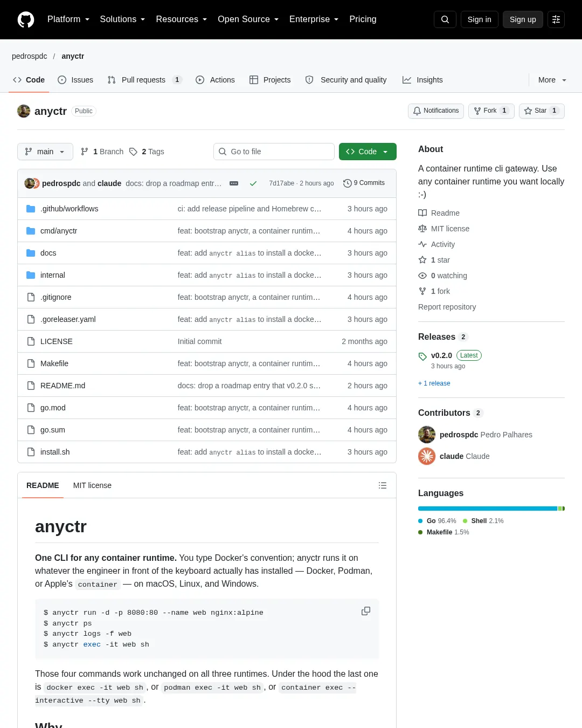
Task: Click the pedrospdc avatar in commit bar
Action: (x=29, y=183)
